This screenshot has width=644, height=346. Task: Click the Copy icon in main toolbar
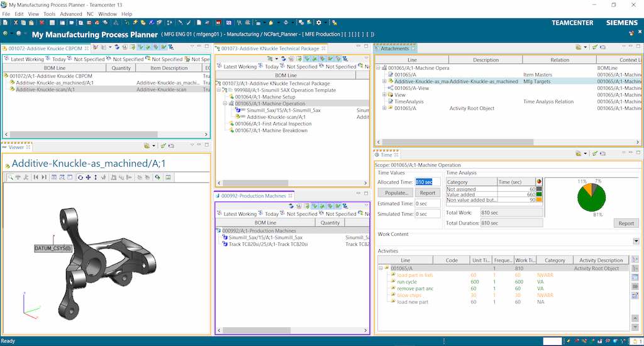pos(23,23)
